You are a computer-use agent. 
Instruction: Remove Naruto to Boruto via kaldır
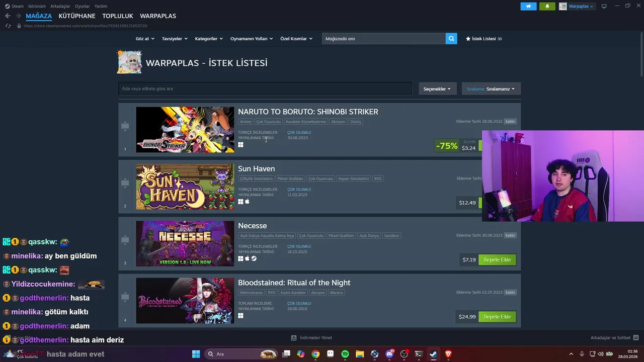pos(510,121)
